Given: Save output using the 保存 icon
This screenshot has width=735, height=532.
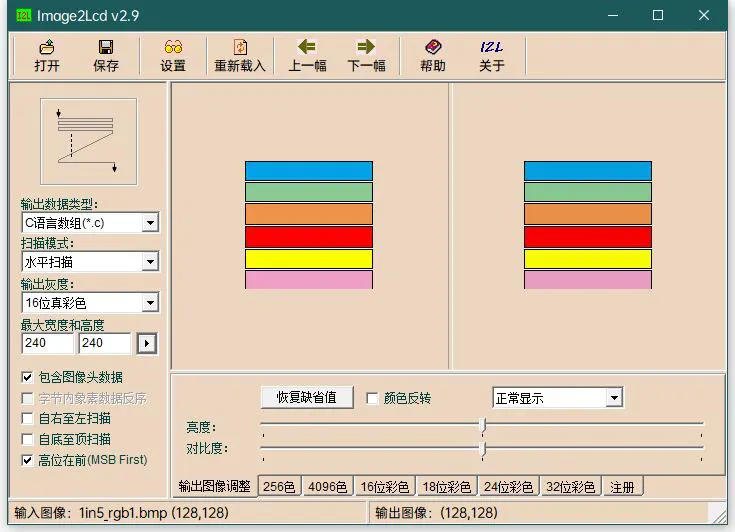Looking at the screenshot, I should [106, 56].
